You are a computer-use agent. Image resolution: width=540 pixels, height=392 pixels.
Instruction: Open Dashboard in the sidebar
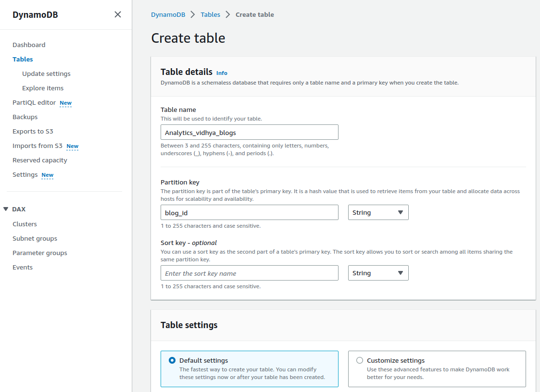click(29, 45)
